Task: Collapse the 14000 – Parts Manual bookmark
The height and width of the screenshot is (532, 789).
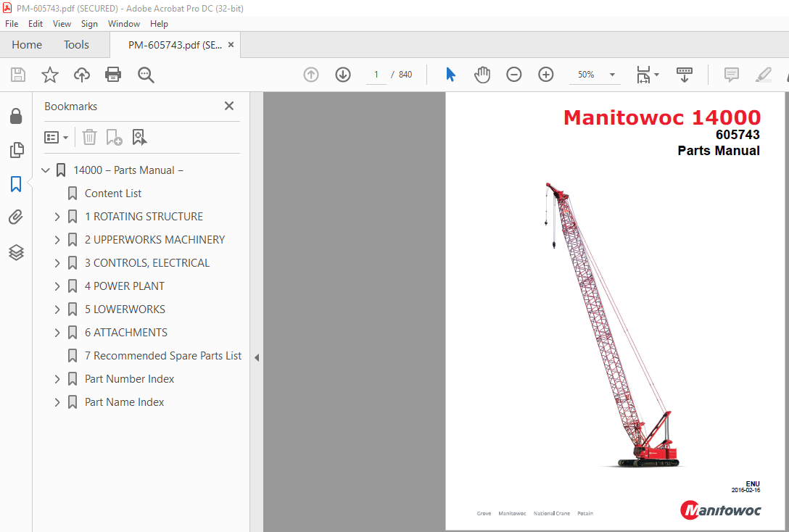Action: click(x=46, y=170)
